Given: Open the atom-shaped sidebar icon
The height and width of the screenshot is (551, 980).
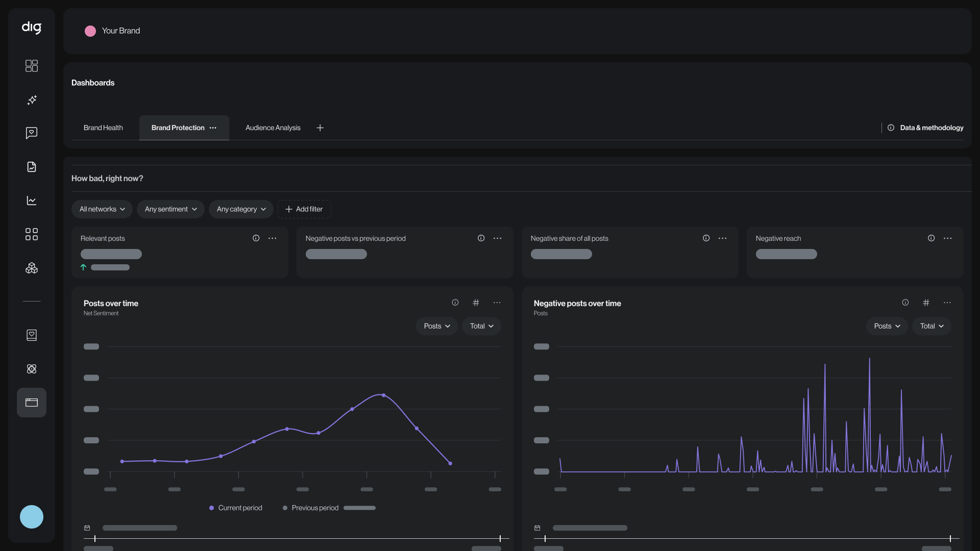Looking at the screenshot, I should pyautogui.click(x=32, y=369).
